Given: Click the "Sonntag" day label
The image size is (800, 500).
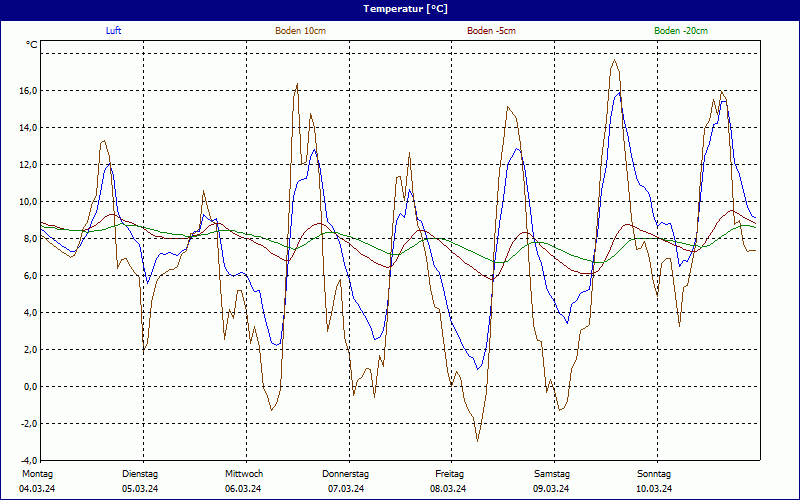Looking at the screenshot, I should [654, 474].
